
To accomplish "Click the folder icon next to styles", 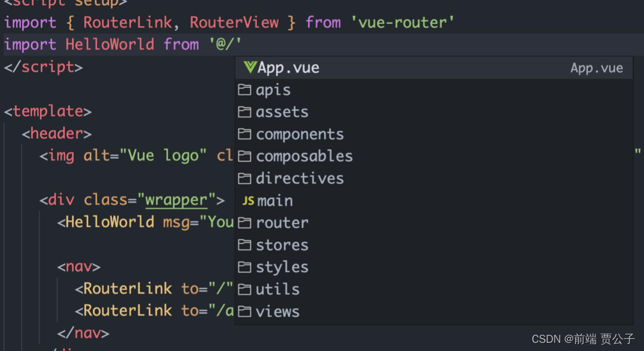I will (x=245, y=267).
